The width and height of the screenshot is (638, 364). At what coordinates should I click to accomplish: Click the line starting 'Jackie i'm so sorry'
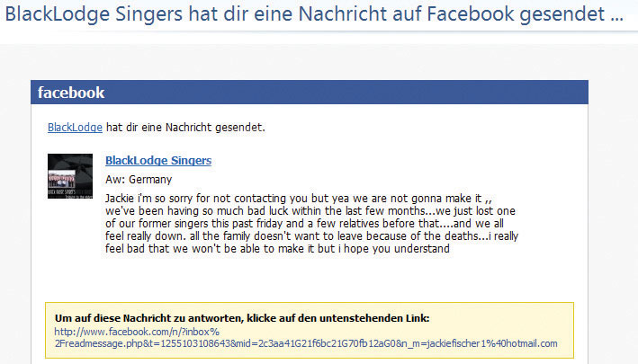(299, 199)
